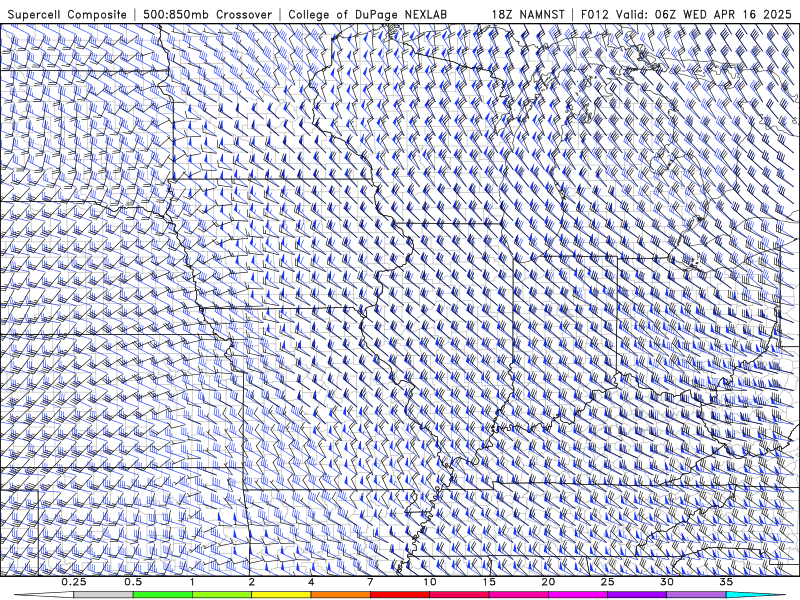Pick the pink color bar segment (15–20)
Image resolution: width=800 pixels, height=600 pixels.
click(x=518, y=595)
